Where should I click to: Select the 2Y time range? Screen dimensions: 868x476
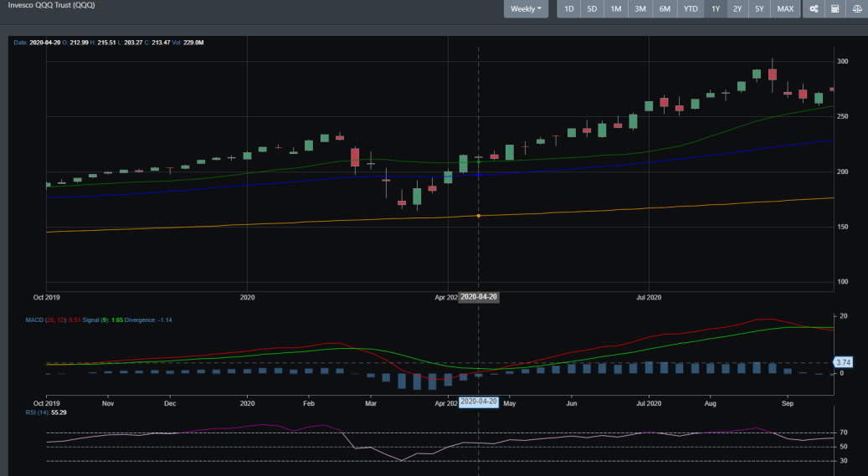point(737,9)
